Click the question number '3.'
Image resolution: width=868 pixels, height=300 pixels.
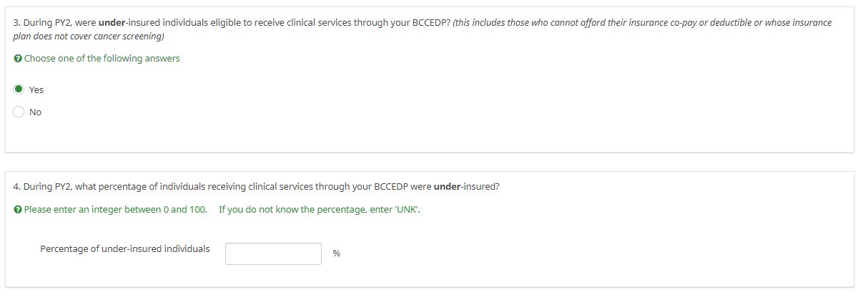click(x=17, y=23)
